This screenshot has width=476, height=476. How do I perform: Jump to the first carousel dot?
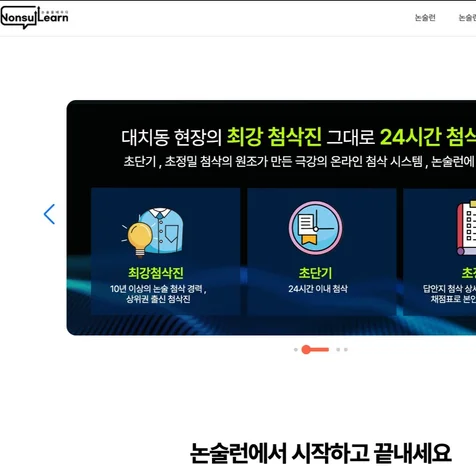[296, 350]
